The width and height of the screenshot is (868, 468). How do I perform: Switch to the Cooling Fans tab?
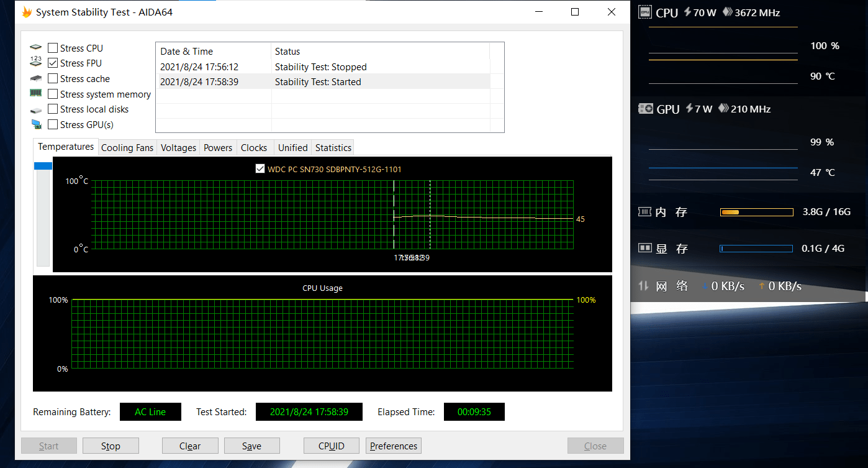tap(127, 147)
